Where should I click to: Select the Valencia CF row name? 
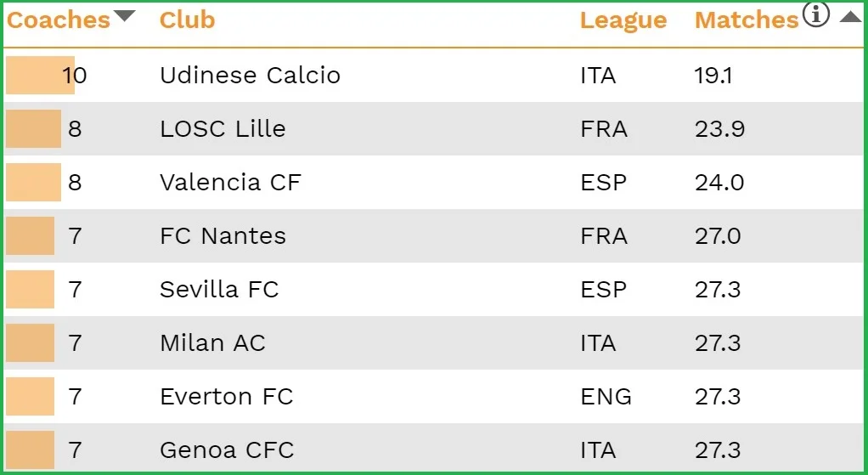pos(230,183)
